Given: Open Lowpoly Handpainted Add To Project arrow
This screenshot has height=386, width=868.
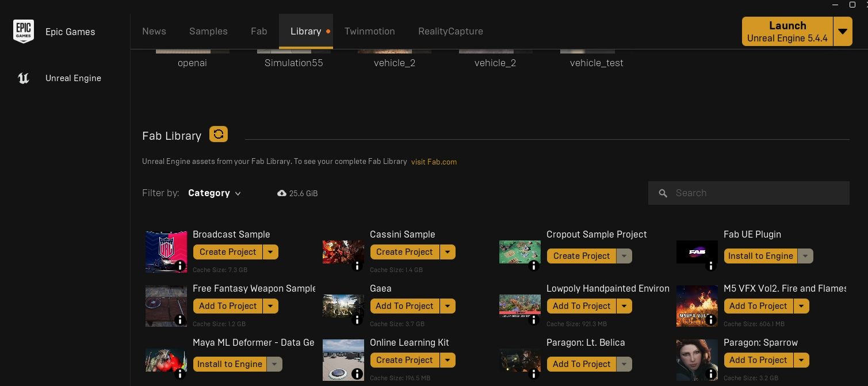Looking at the screenshot, I should 625,306.
